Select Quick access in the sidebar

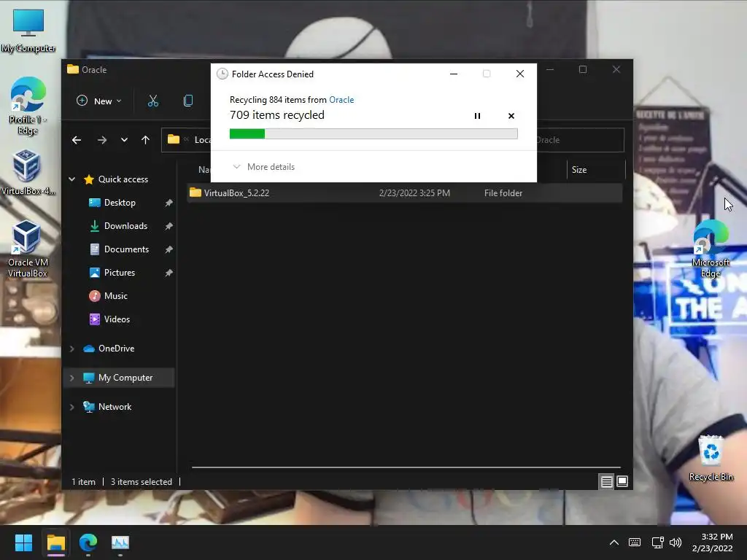coord(123,179)
